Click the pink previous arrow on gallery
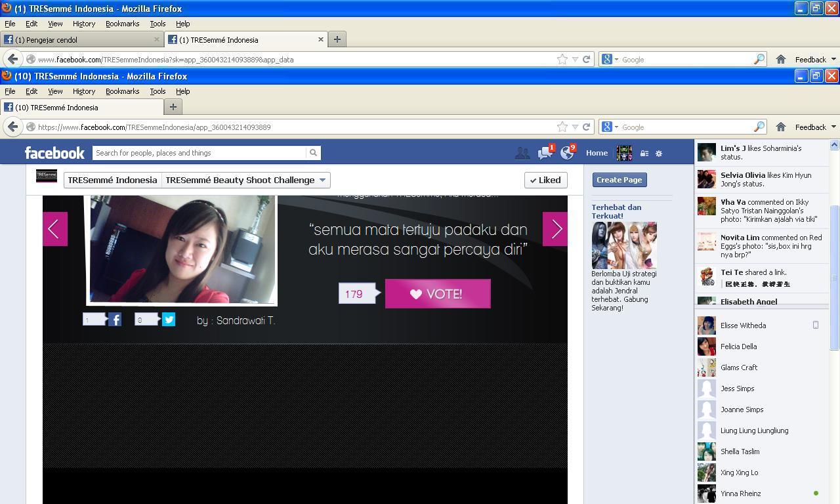Image resolution: width=840 pixels, height=504 pixels. pos(55,229)
